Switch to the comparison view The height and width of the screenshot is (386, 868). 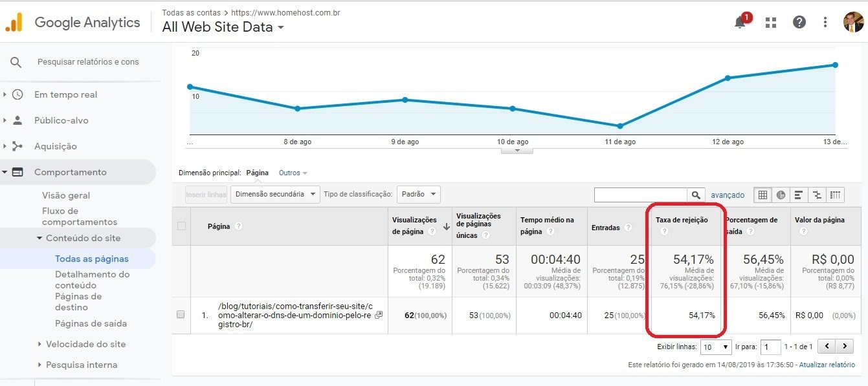(x=817, y=195)
